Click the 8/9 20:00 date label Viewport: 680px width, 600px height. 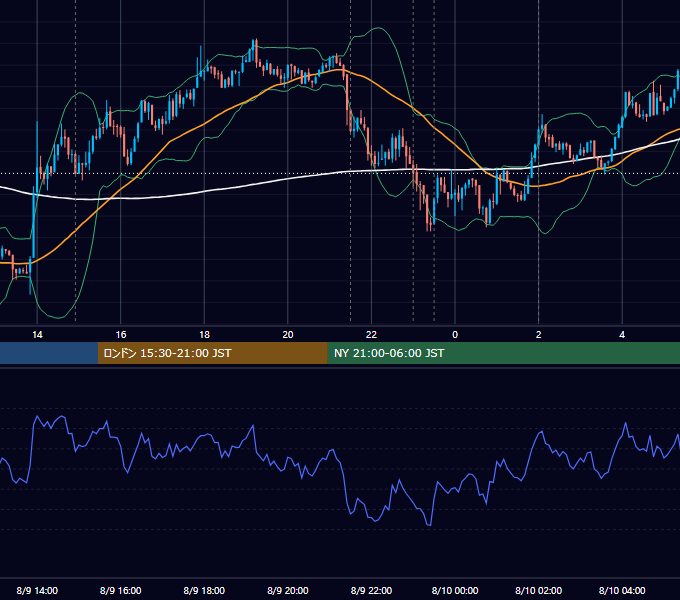point(288,590)
